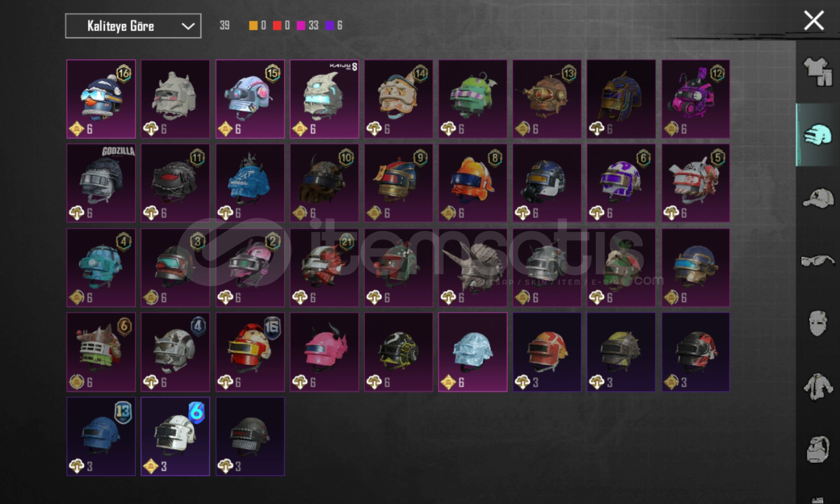Viewport: 840px width, 504px height.
Task: Open the backpack category icon
Action: (x=818, y=449)
